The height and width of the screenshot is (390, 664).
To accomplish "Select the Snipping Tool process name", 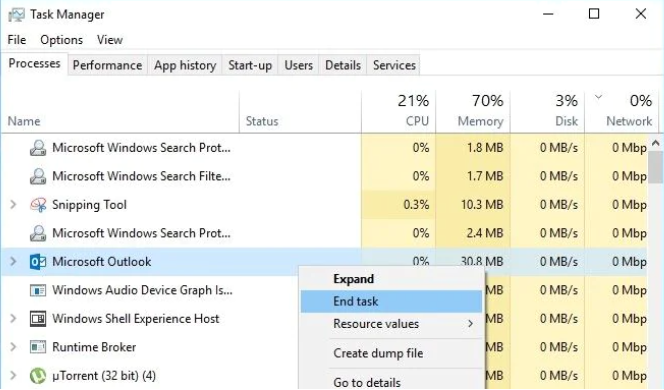I will [89, 205].
